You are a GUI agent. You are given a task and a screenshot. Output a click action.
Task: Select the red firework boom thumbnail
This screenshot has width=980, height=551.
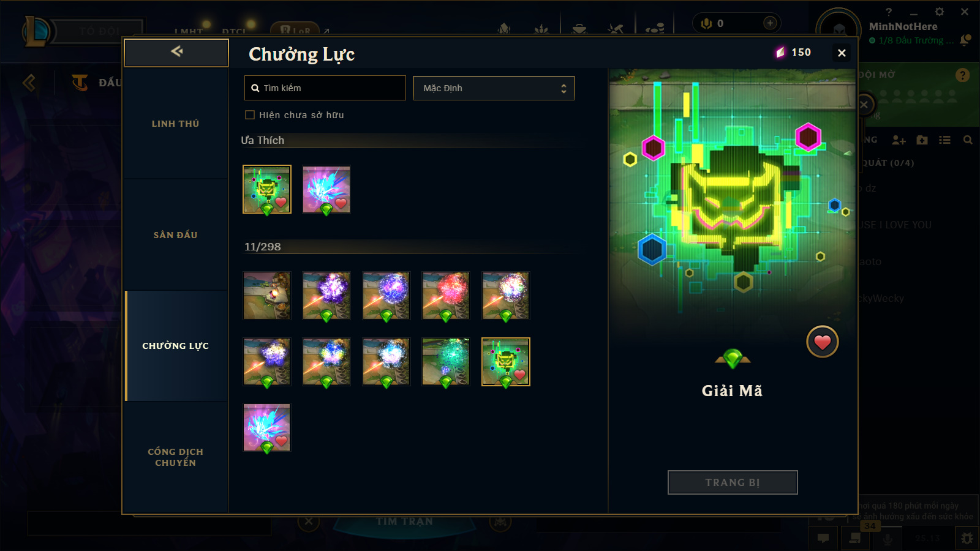(446, 296)
